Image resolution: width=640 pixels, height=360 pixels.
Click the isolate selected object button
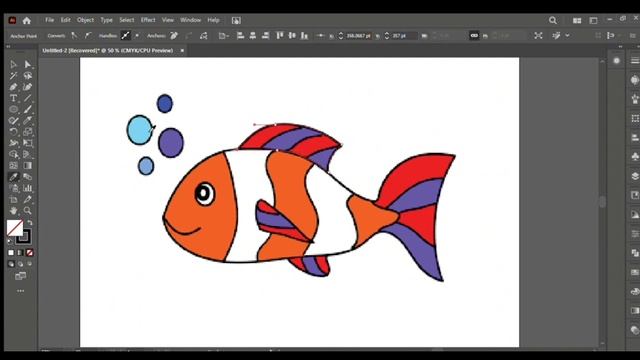(x=538, y=36)
